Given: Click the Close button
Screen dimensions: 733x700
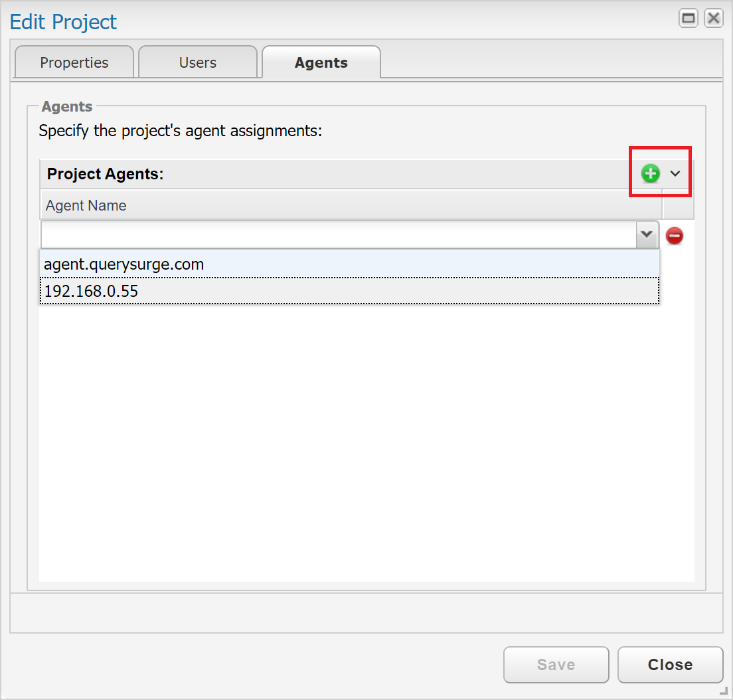Looking at the screenshot, I should tap(670, 664).
